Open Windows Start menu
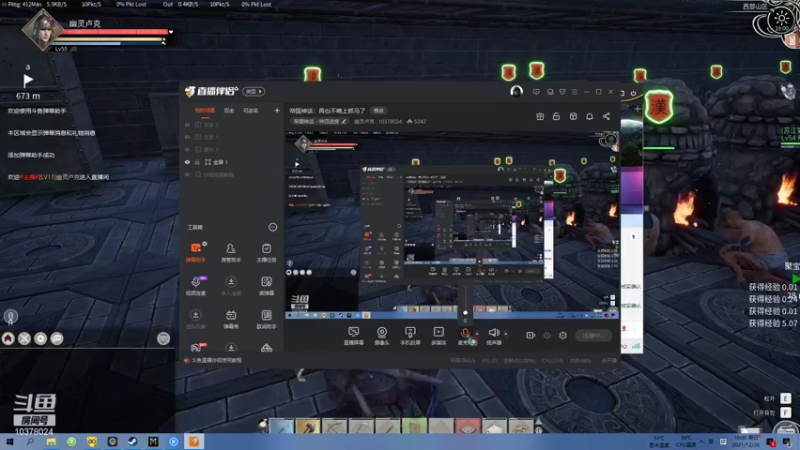 click(9, 441)
